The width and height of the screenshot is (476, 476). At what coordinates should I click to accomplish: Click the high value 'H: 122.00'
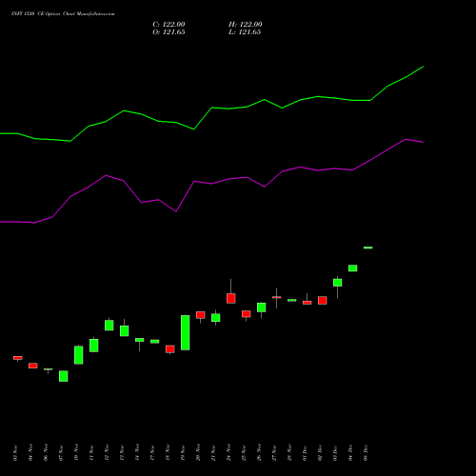tap(246, 25)
